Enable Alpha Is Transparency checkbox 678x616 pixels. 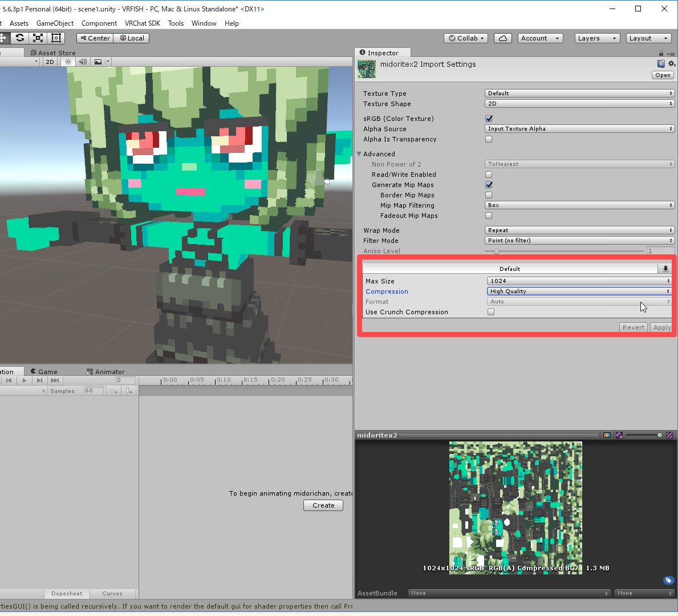click(489, 139)
